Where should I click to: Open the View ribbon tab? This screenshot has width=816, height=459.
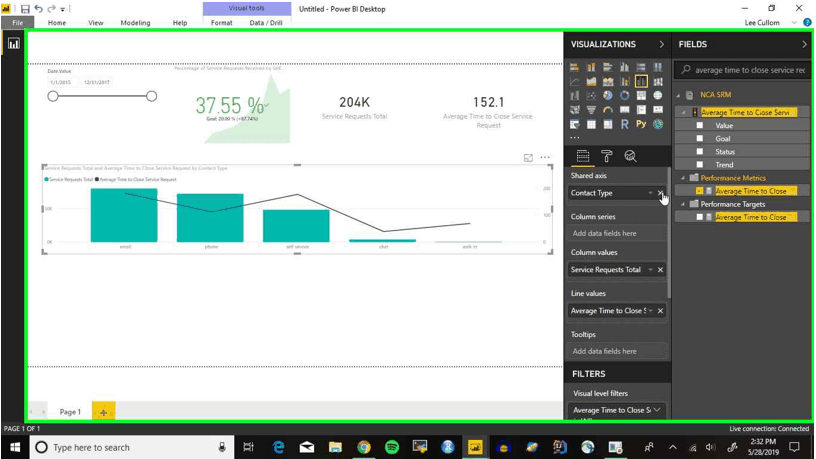click(96, 22)
